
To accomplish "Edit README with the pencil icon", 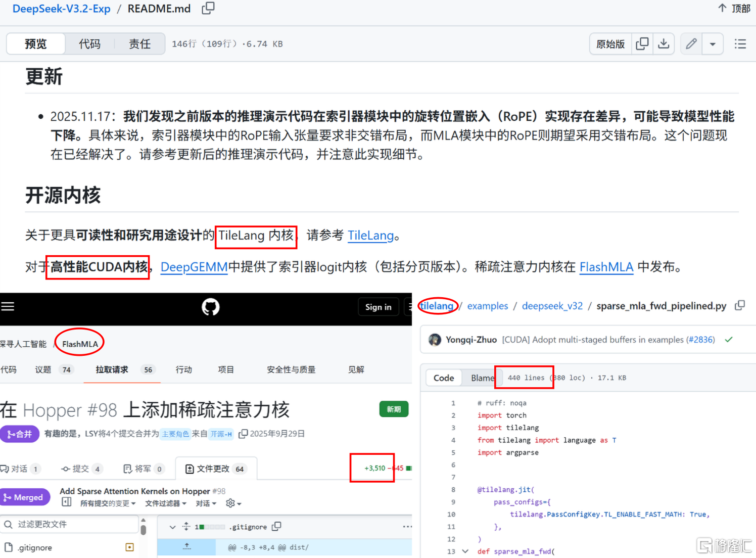I will tap(691, 44).
